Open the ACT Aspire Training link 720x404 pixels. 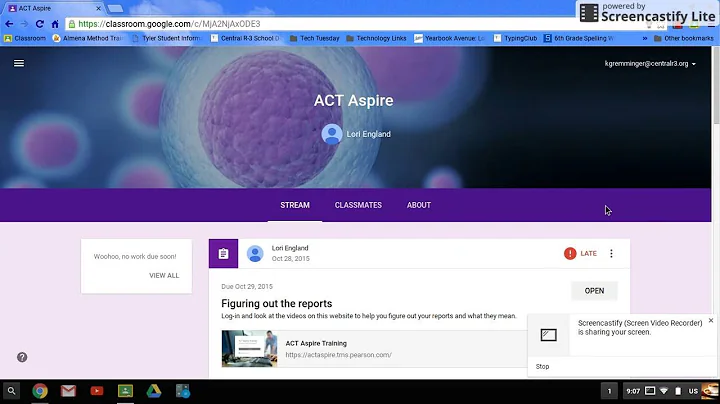[316, 343]
